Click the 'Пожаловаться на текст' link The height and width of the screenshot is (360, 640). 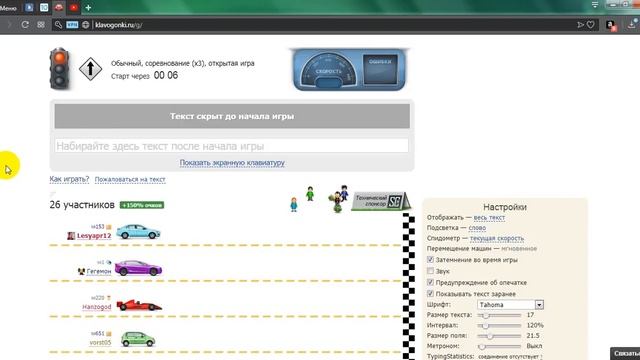pyautogui.click(x=130, y=179)
